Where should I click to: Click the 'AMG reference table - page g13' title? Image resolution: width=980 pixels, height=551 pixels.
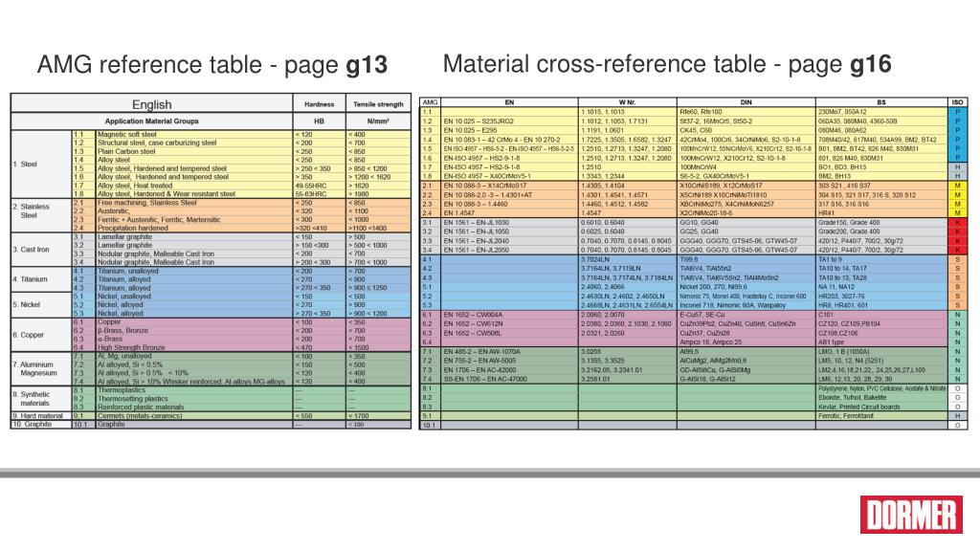click(212, 65)
